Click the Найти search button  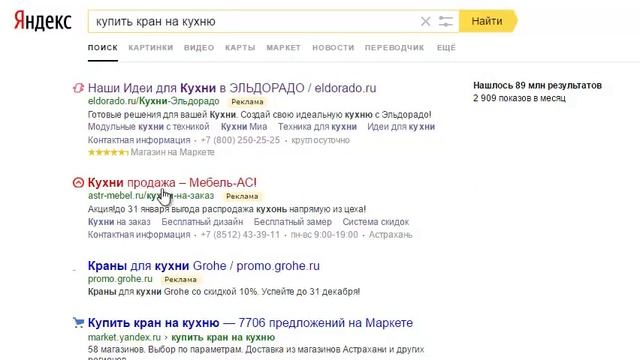pyautogui.click(x=487, y=21)
